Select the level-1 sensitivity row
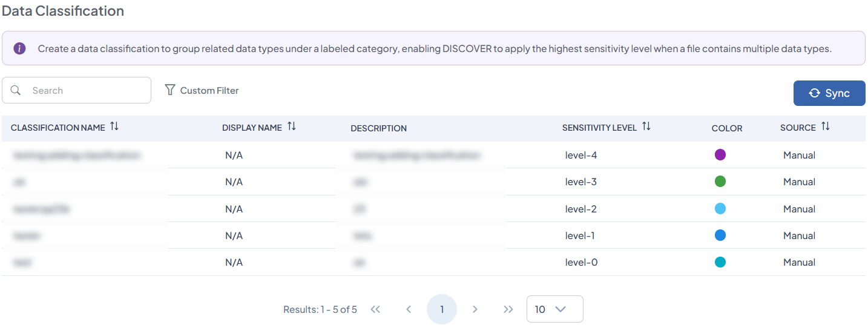Screen dimensions: 868x325 point(580,235)
